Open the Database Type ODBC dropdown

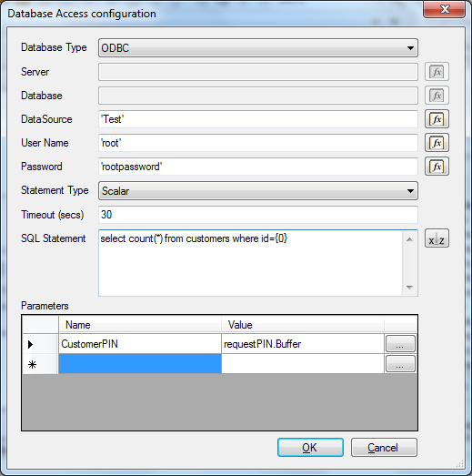[x=258, y=48]
